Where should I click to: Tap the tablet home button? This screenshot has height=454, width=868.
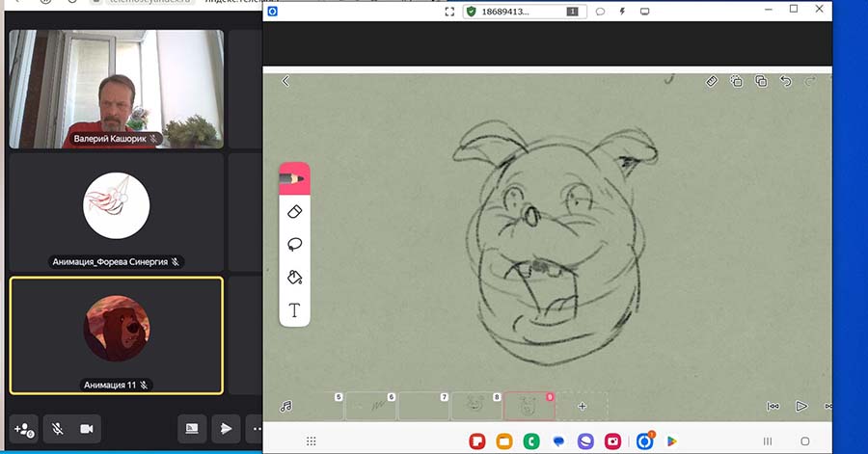(x=805, y=441)
